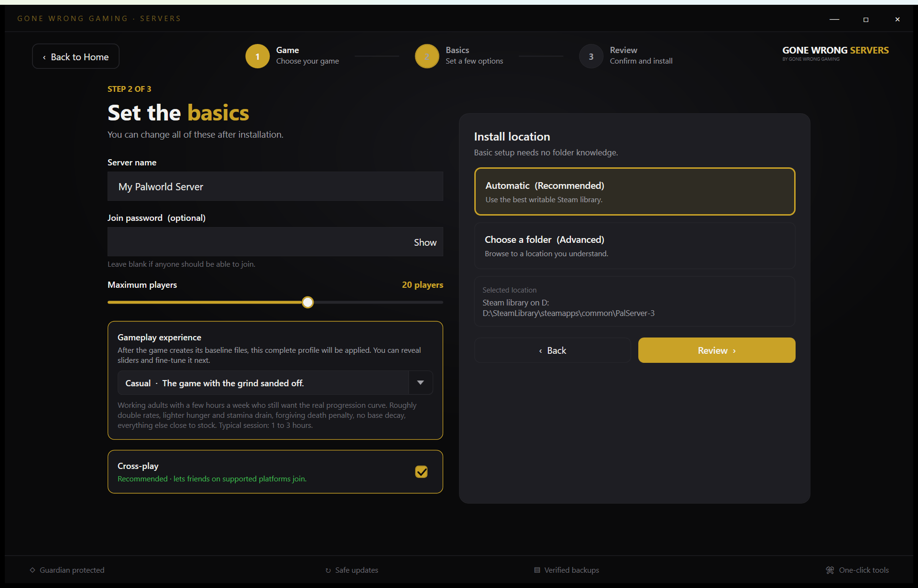Open the gameplay experience dropdown arrow
Screen dimensions: 918x588
tap(420, 382)
